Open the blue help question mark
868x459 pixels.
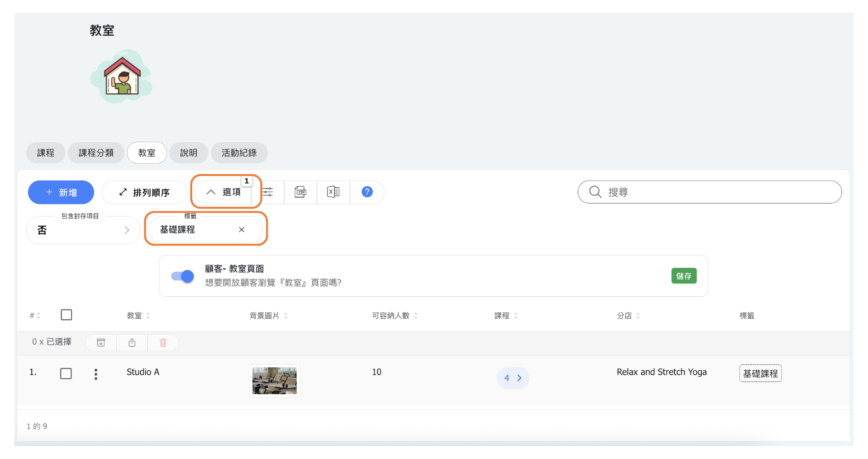pos(367,192)
